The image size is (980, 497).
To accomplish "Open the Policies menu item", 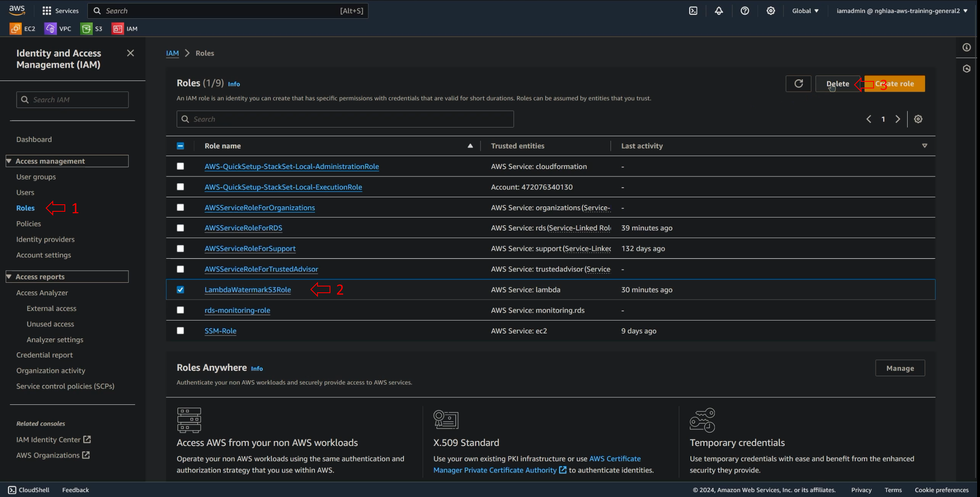I will [x=29, y=223].
